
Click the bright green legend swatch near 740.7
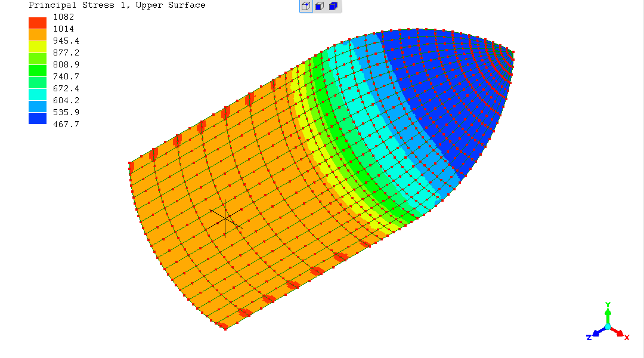tap(38, 70)
